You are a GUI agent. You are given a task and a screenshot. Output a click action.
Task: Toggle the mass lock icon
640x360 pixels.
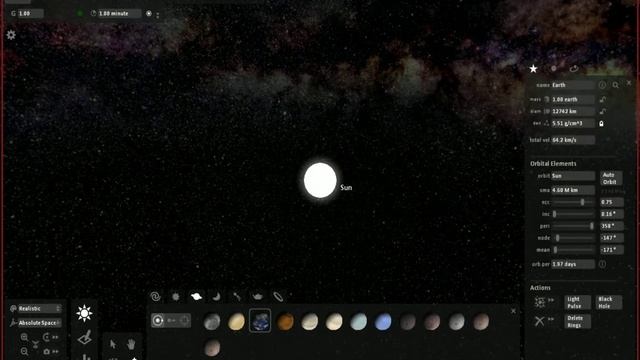pos(602,100)
